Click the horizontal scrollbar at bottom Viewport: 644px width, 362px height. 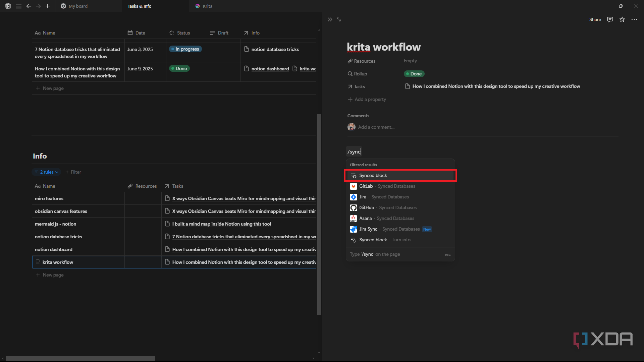click(80, 359)
